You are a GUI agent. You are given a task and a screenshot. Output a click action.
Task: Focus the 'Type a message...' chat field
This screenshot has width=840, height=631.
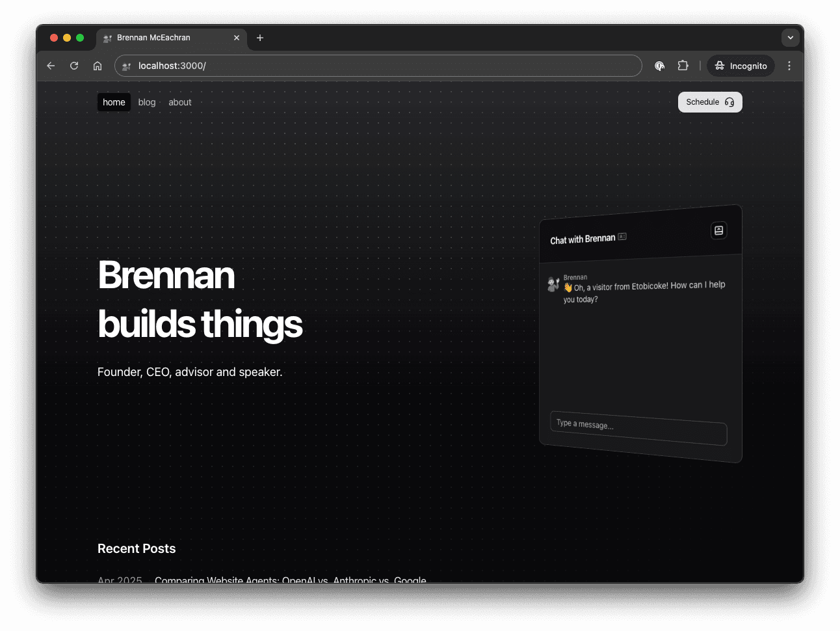tap(638, 429)
